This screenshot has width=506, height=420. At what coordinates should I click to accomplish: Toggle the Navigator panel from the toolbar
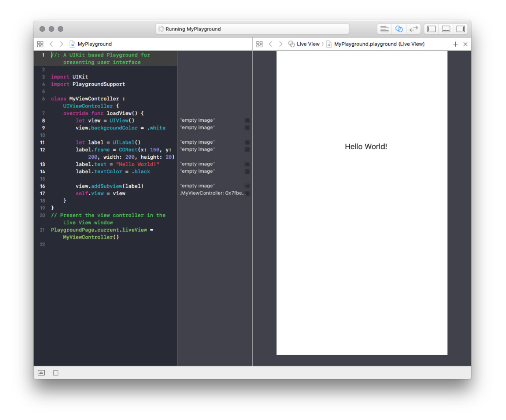431,29
